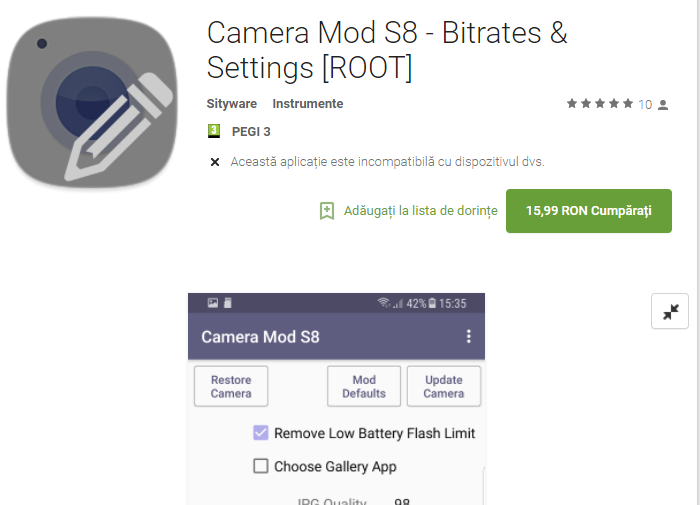Click Adăugați la lista de dorințe
Screen dimensions: 700x505
(x=420, y=211)
